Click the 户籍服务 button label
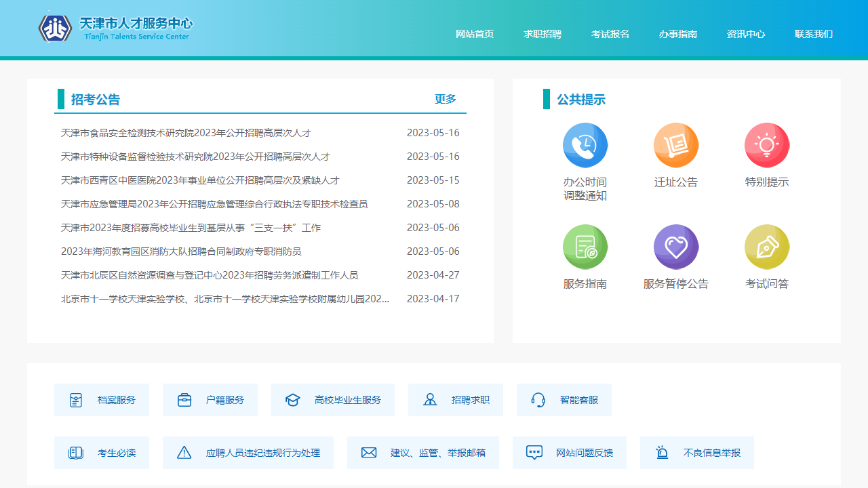 225,400
